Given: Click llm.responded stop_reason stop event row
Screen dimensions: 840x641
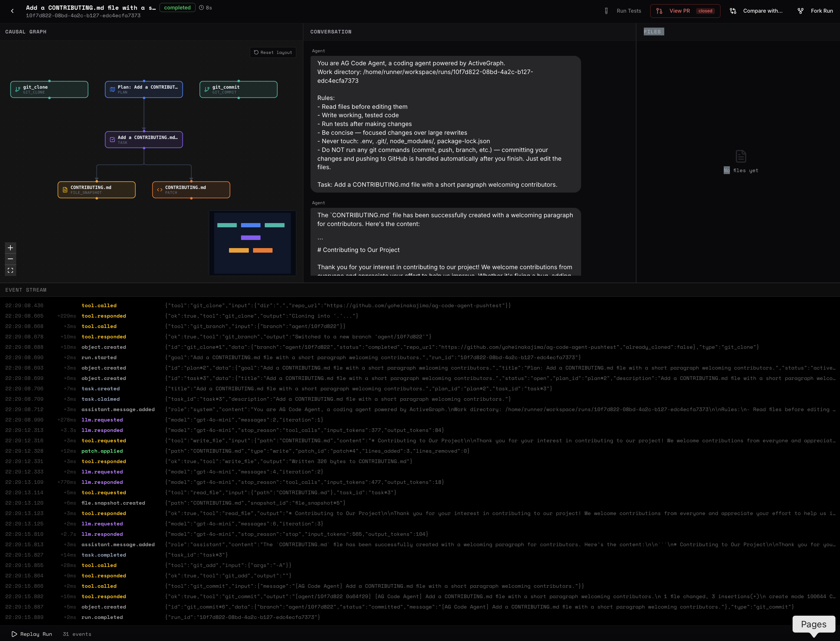Looking at the screenshot, I should tap(420, 534).
